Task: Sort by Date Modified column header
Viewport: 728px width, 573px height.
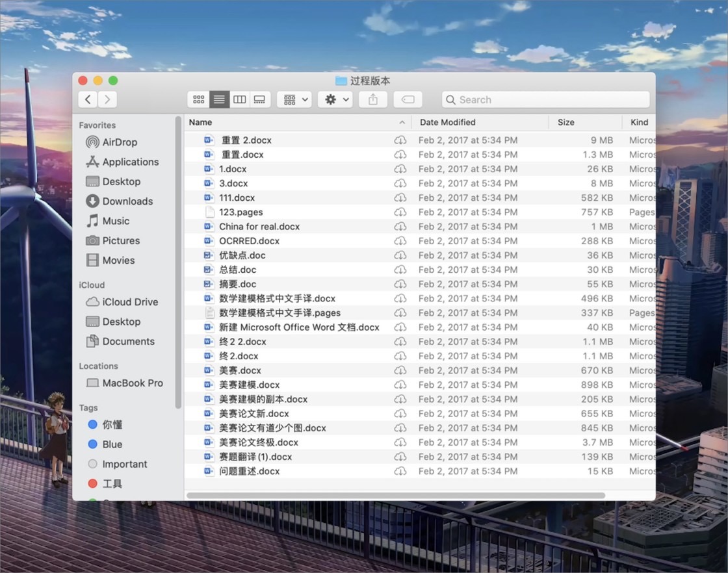Action: pyautogui.click(x=480, y=123)
